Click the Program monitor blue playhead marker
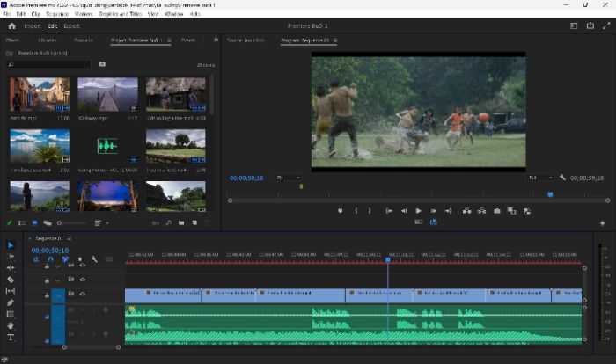Image resolution: width=616 pixels, height=364 pixels. pyautogui.click(x=550, y=194)
